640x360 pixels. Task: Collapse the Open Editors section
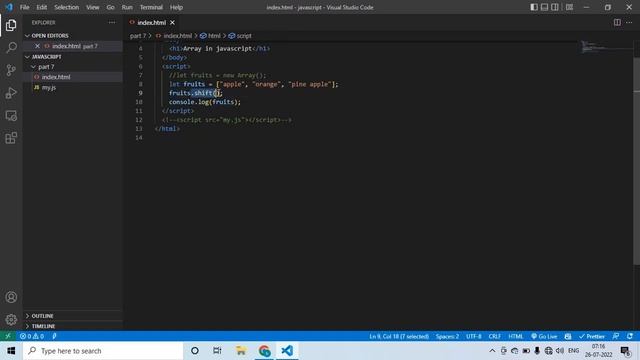(x=50, y=36)
